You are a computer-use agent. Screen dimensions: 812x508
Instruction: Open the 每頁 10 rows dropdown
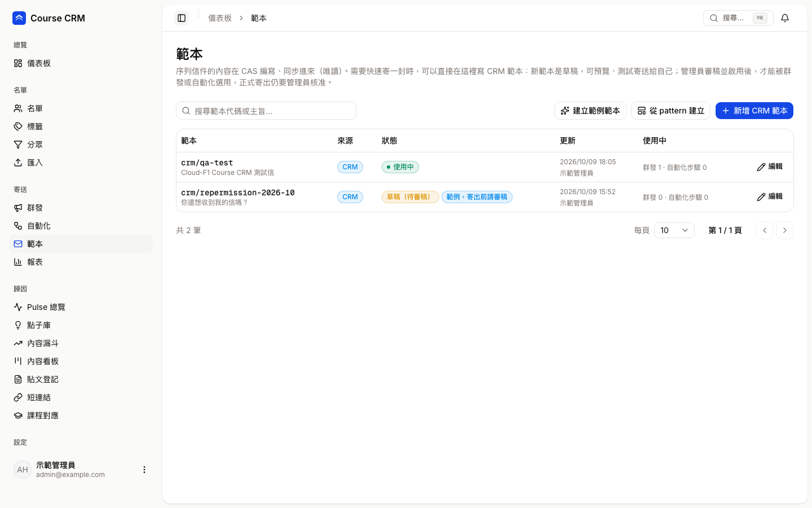(674, 230)
